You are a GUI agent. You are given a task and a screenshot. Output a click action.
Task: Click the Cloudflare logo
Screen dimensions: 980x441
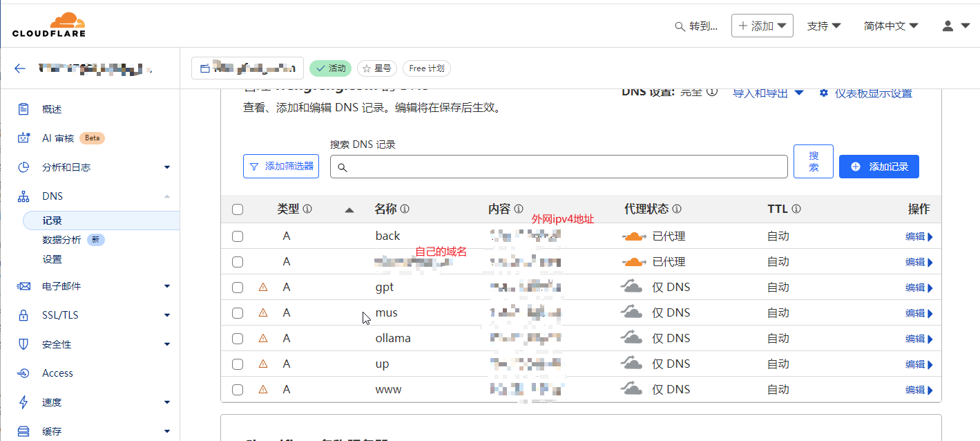coord(48,24)
